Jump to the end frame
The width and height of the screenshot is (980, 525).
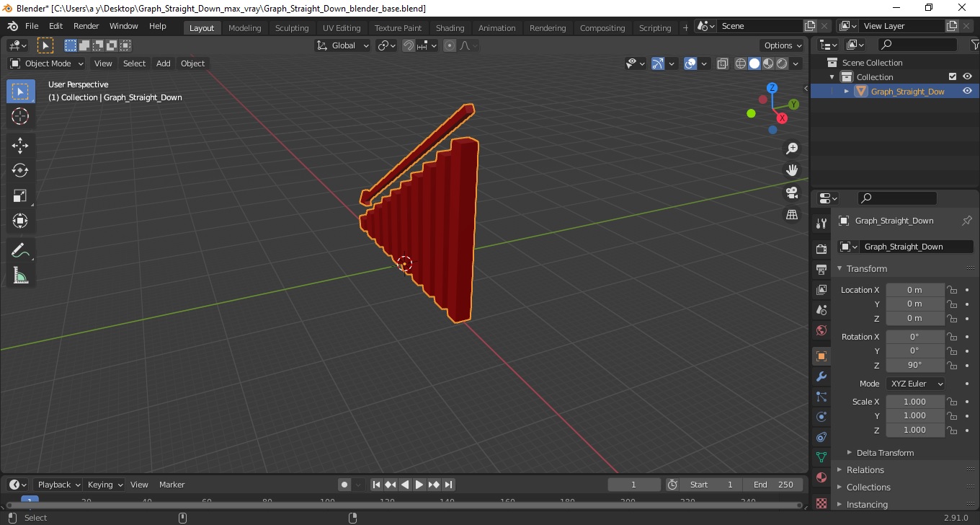(x=448, y=485)
